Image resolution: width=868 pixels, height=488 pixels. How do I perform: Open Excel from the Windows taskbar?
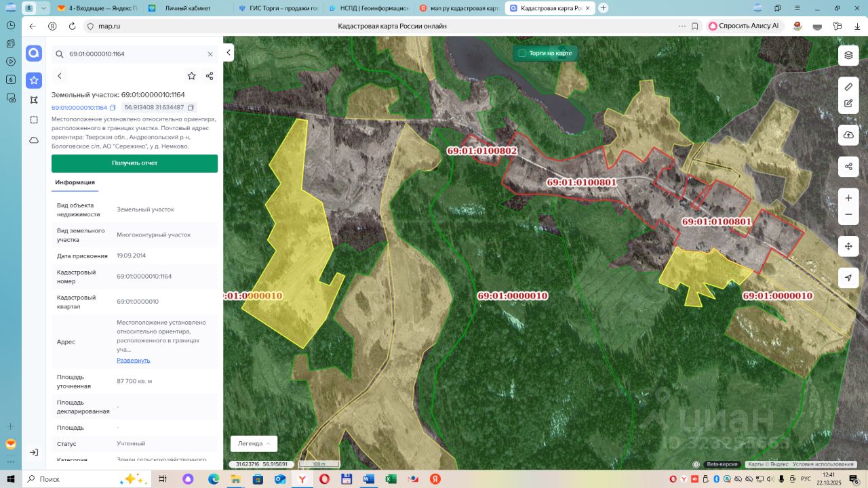click(391, 479)
